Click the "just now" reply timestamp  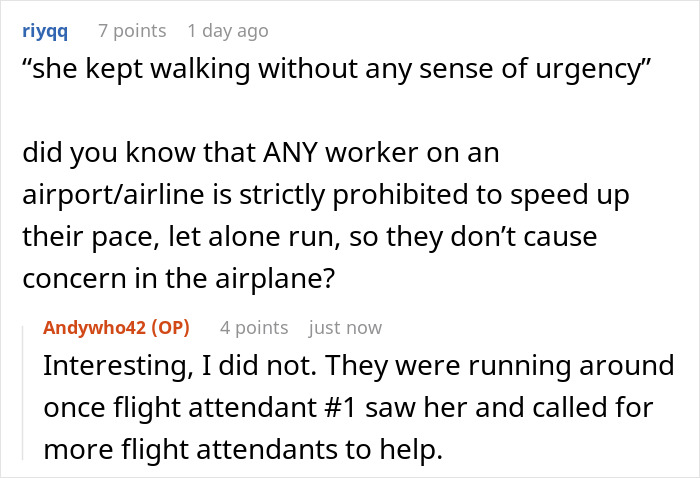click(346, 328)
